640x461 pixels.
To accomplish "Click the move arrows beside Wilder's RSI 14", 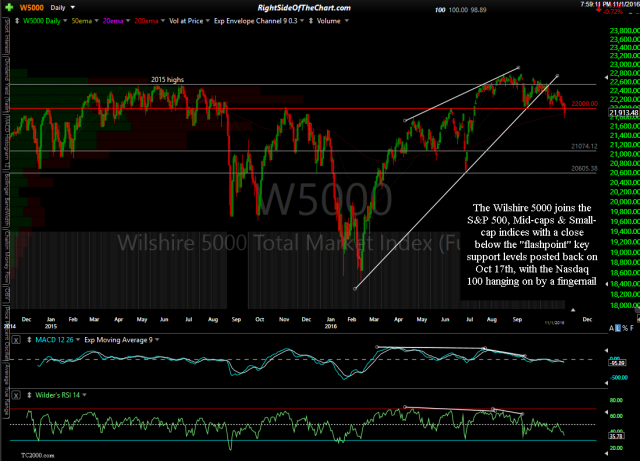I will pyautogui.click(x=29, y=395).
